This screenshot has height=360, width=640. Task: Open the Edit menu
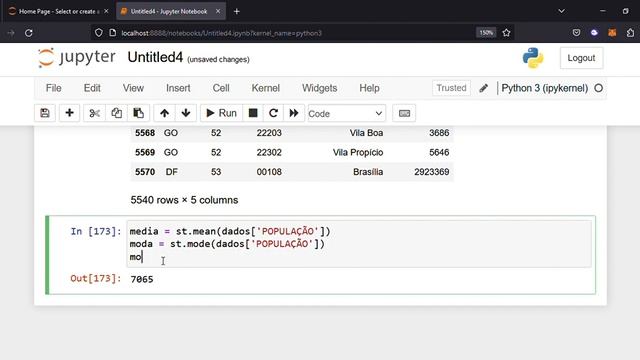pyautogui.click(x=92, y=88)
